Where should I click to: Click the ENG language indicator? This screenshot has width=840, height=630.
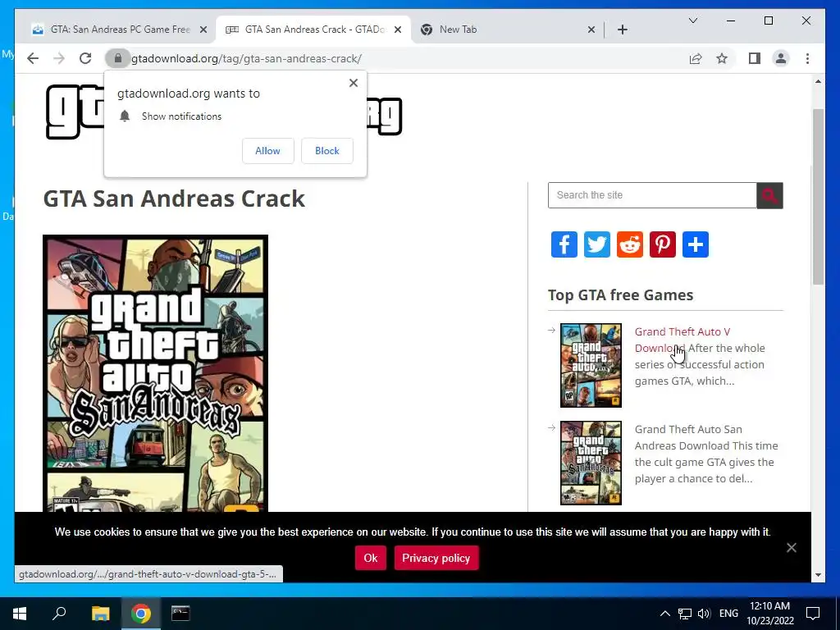click(728, 614)
